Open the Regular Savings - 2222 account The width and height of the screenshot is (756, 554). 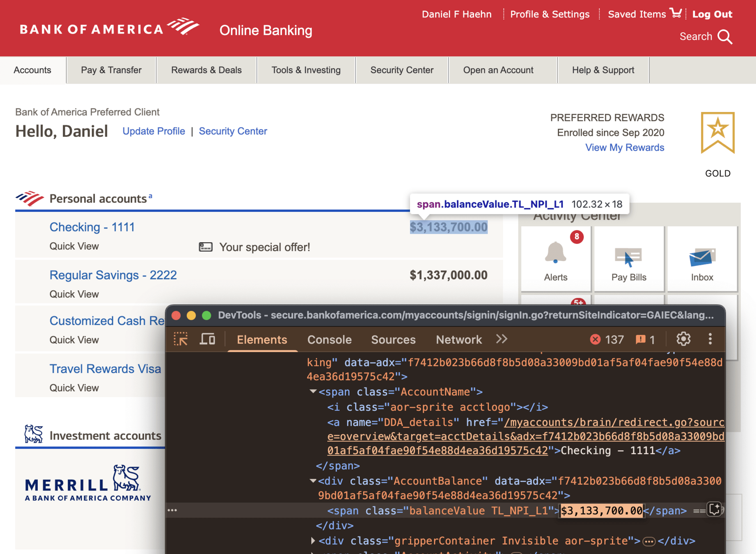click(x=113, y=275)
